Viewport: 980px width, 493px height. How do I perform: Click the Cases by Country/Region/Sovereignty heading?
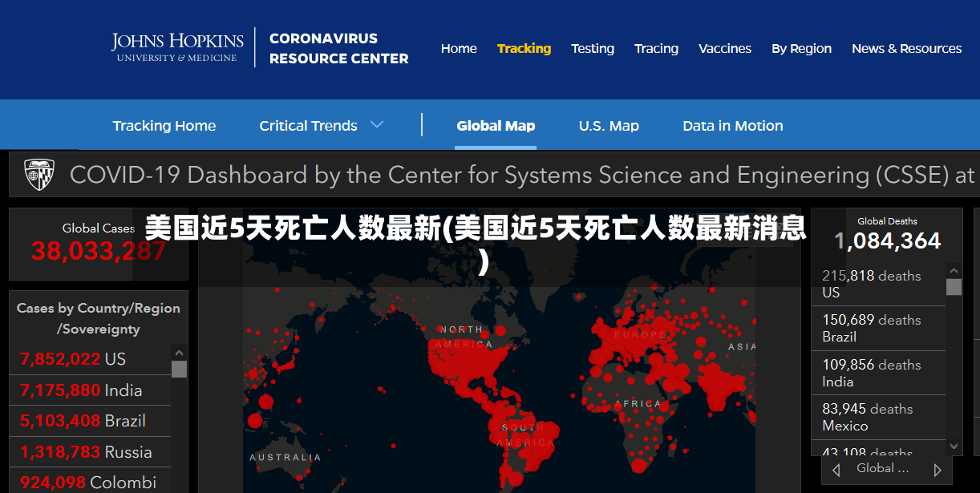pos(99,318)
